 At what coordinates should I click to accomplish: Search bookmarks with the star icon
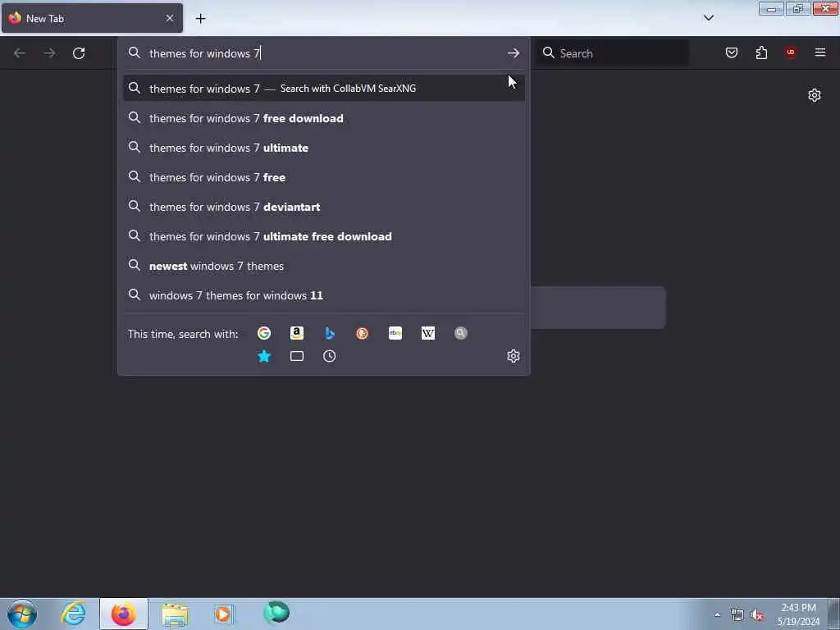click(264, 356)
